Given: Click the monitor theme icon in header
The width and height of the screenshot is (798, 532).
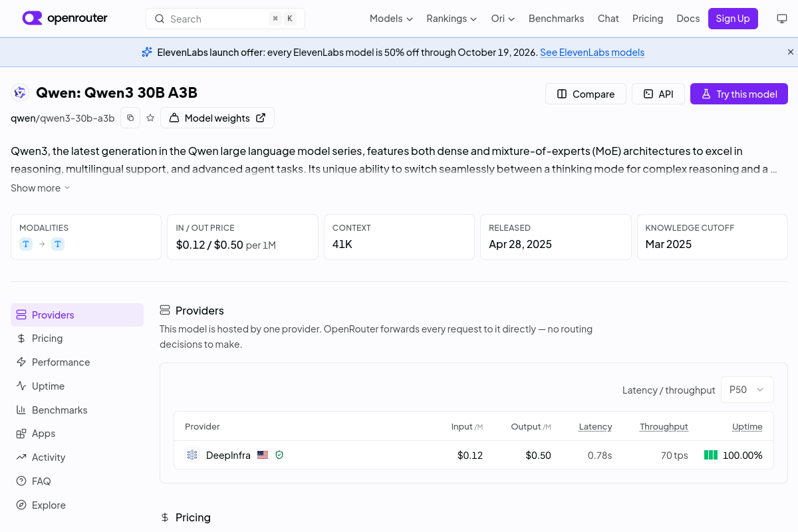Looking at the screenshot, I should pos(782,19).
